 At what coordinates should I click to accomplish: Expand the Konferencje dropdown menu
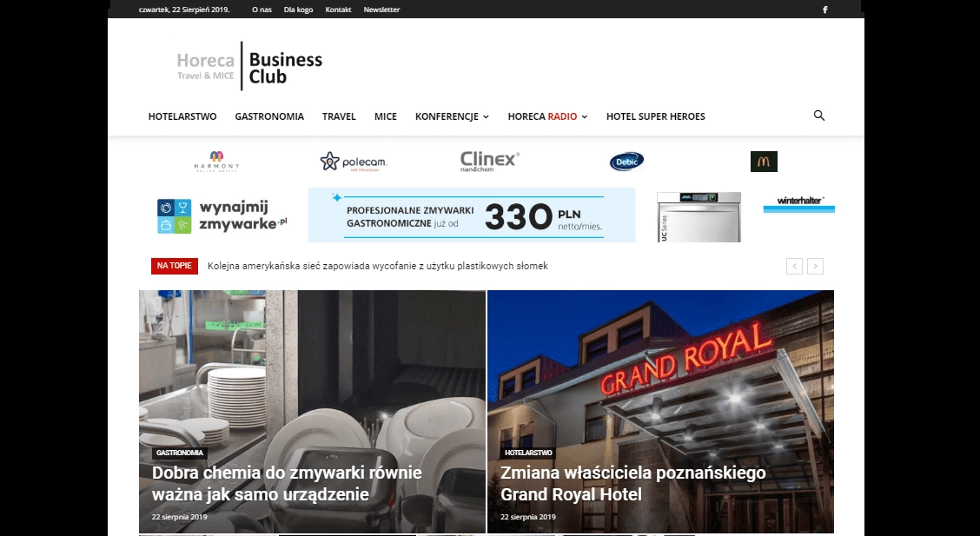[x=452, y=116]
